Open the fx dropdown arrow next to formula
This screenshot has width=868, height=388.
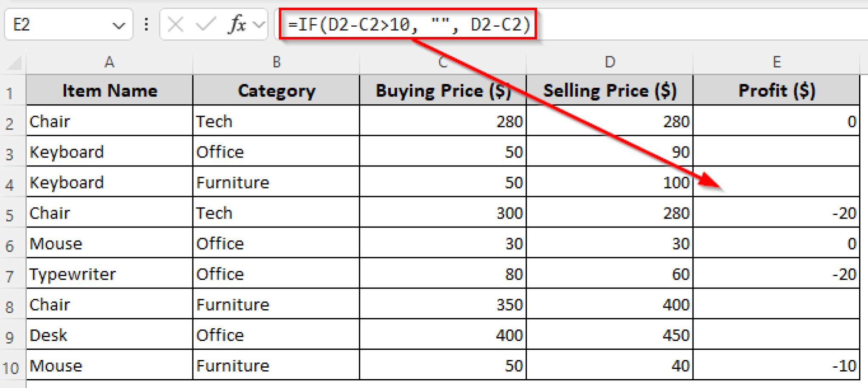point(258,24)
